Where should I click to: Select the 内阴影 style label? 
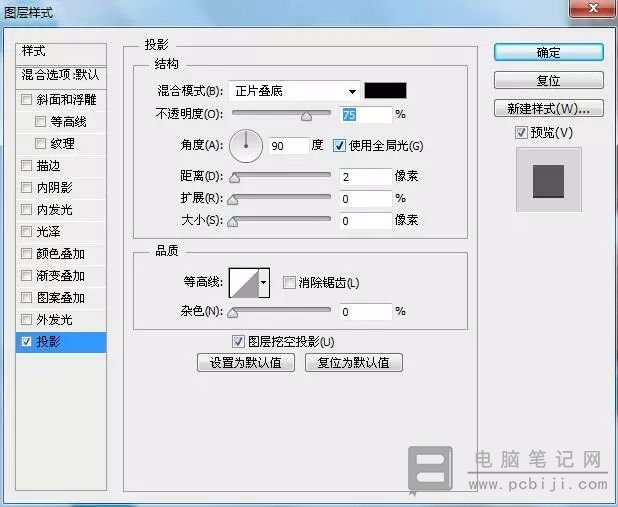[54, 187]
